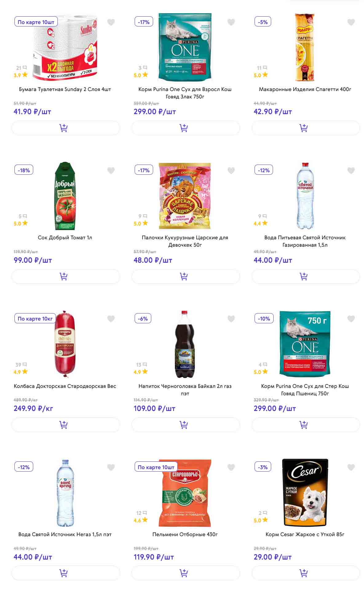Toggle favorite heart on Сок Добрый Томат
The width and height of the screenshot is (364, 590).
pos(111,170)
